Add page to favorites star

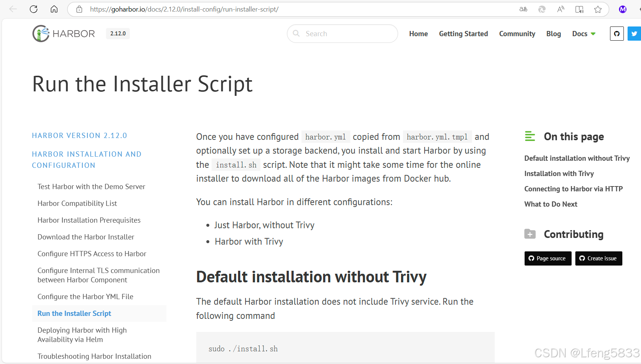pyautogui.click(x=598, y=9)
